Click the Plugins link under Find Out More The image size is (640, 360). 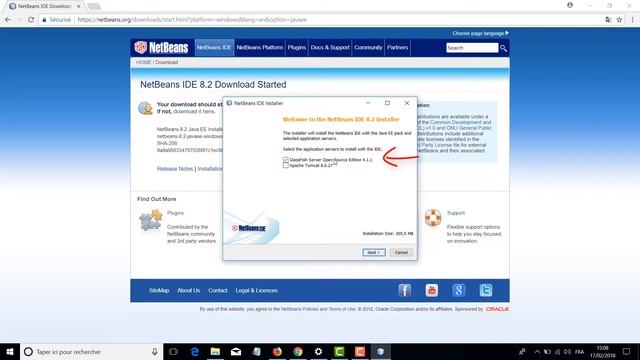coord(175,213)
